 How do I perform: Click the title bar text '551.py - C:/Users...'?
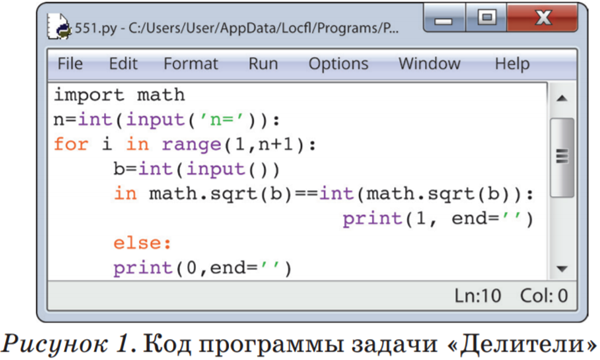coord(236,28)
